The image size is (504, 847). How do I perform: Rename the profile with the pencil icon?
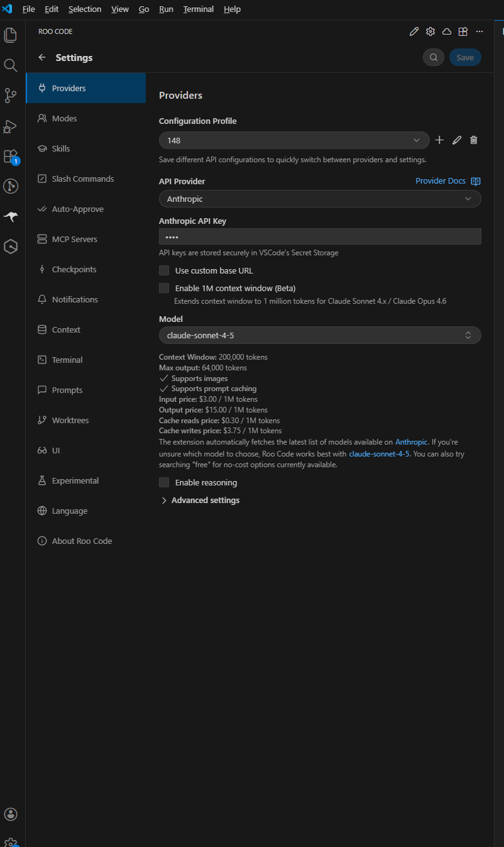click(x=457, y=140)
